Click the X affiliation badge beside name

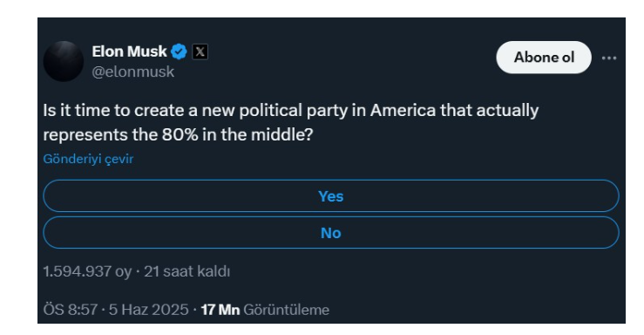pyautogui.click(x=200, y=51)
